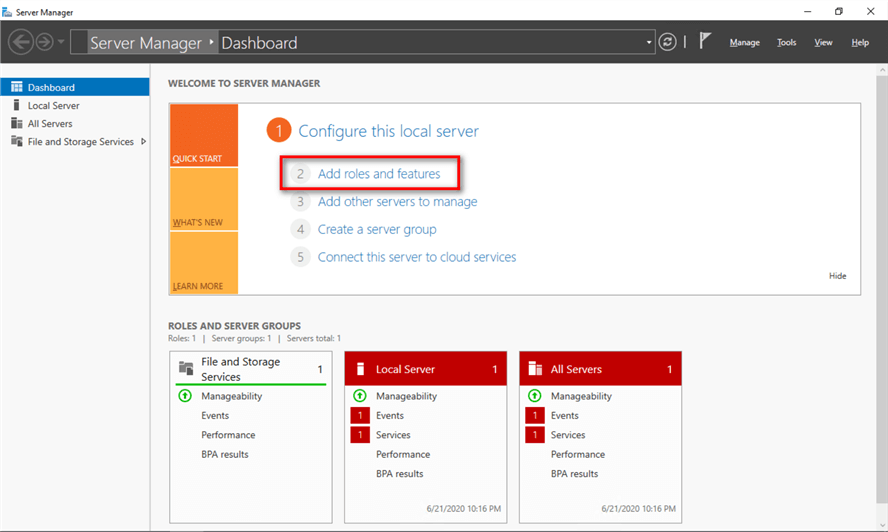Click the back navigation arrow icon

(x=21, y=42)
